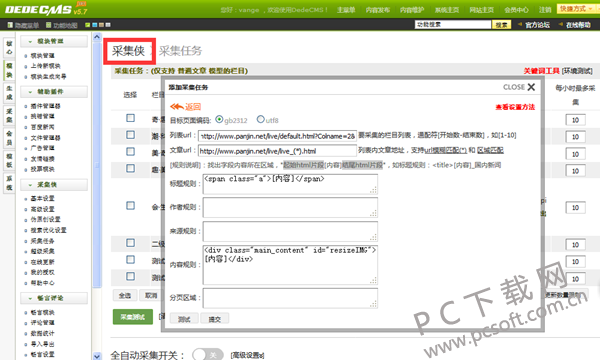600x360 pixels.
Task: Click the sidebar scroll-down arrow
Action: (x=97, y=356)
